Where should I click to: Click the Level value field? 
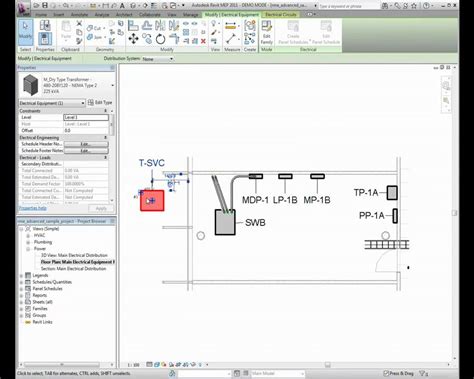click(x=86, y=117)
